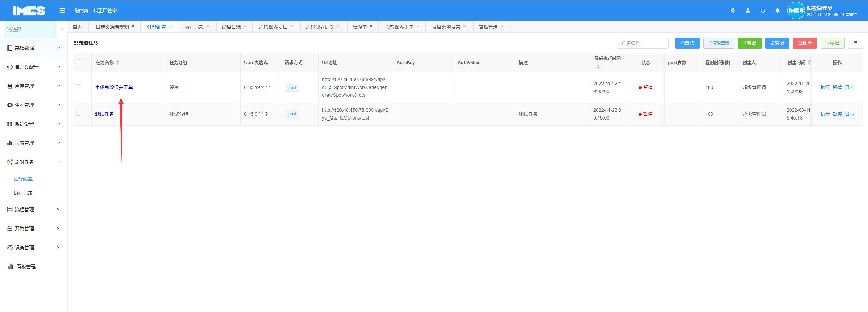Click the 报表管理 bar chart icon
The height and width of the screenshot is (312, 868).
pyautogui.click(x=10, y=143)
